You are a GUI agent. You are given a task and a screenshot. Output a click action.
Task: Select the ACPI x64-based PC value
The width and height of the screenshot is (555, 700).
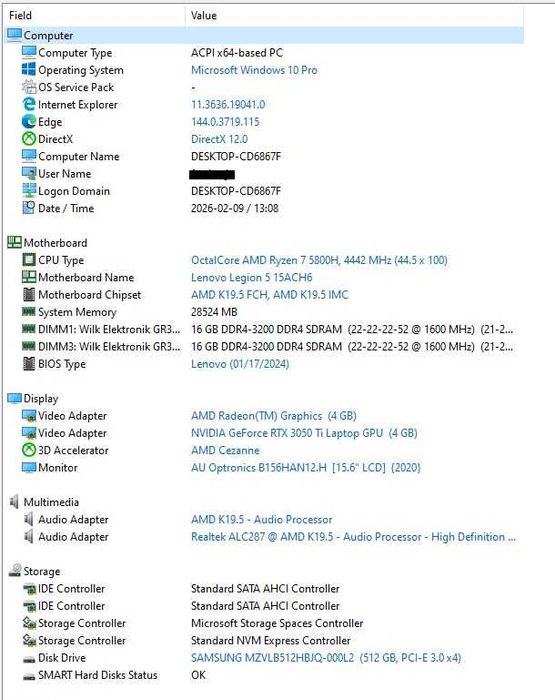coord(237,53)
